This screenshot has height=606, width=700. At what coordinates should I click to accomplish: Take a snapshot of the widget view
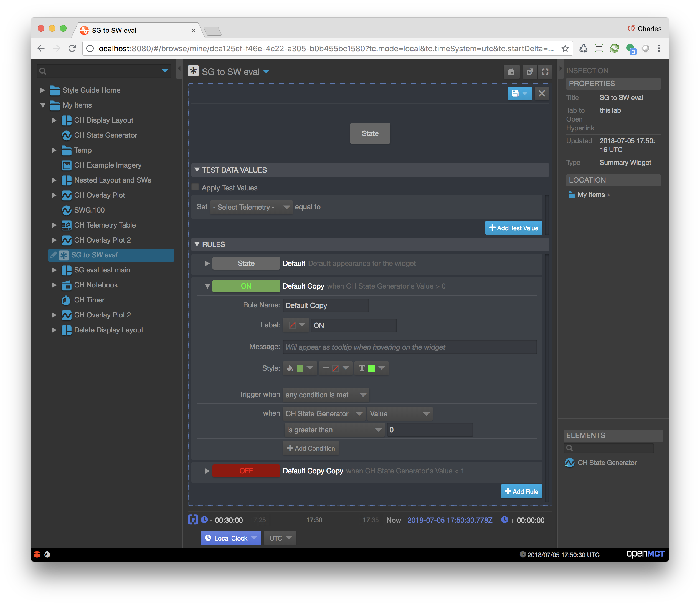pos(511,71)
